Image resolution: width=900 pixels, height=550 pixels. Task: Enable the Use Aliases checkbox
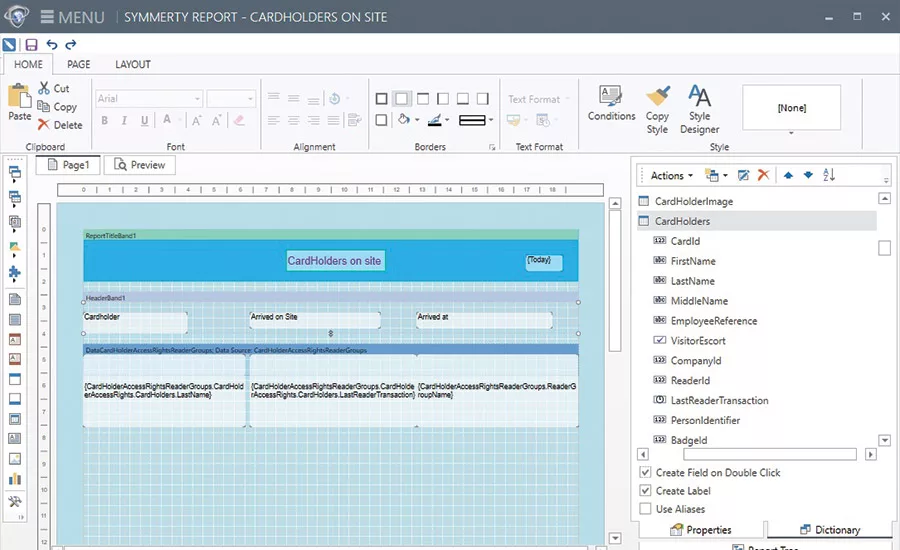[645, 509]
